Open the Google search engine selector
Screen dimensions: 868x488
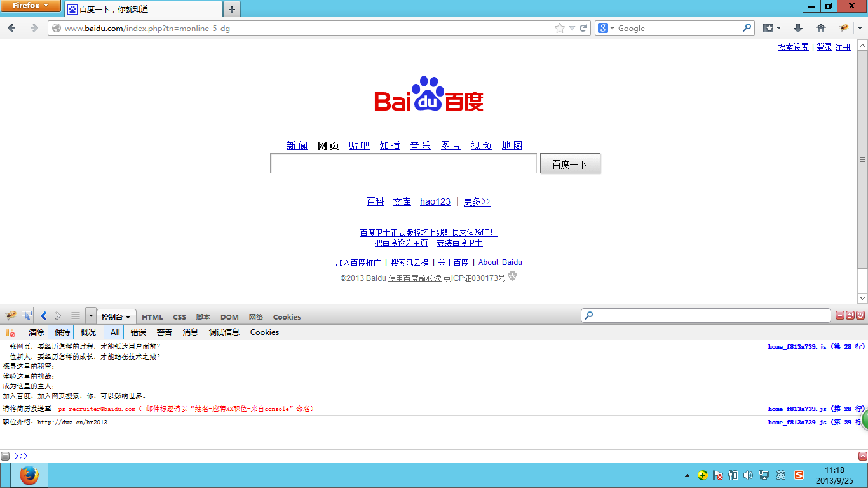coord(605,28)
